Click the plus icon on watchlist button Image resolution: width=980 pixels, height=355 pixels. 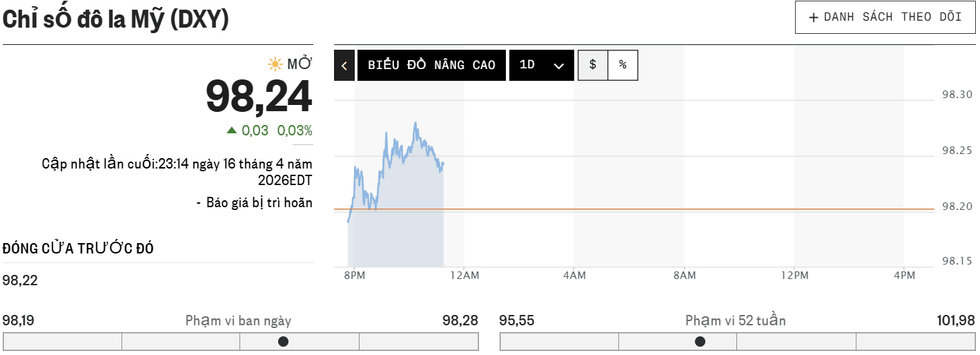pos(814,17)
